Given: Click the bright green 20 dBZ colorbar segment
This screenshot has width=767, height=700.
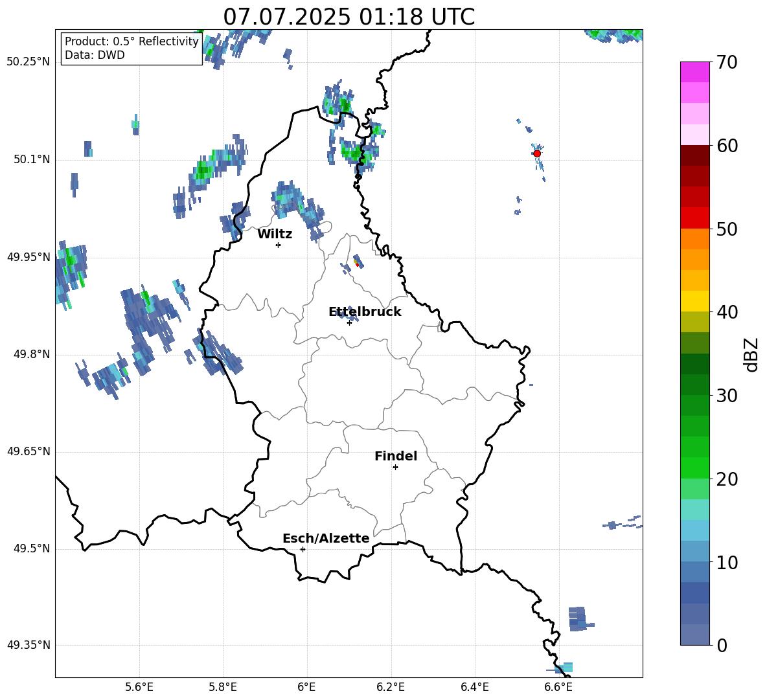Looking at the screenshot, I should pos(694,468).
